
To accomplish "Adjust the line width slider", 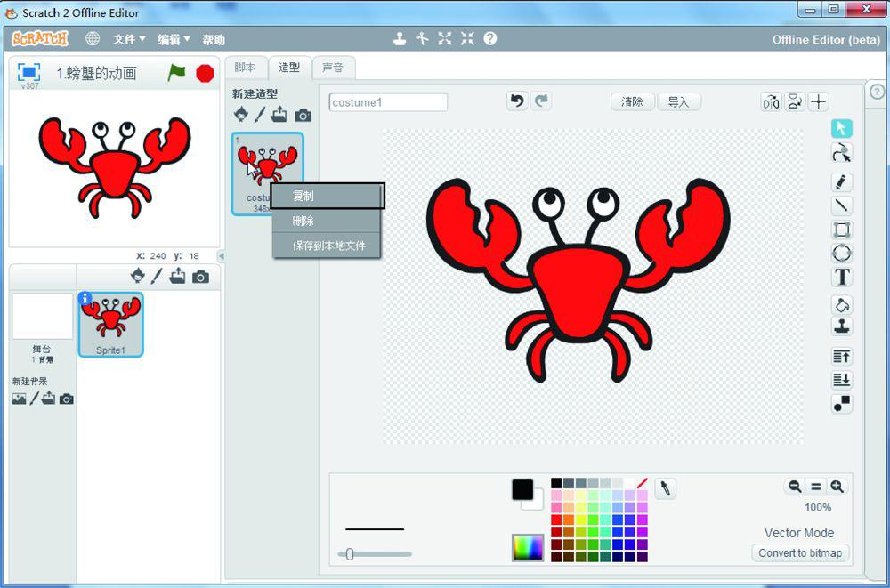I will 350,554.
